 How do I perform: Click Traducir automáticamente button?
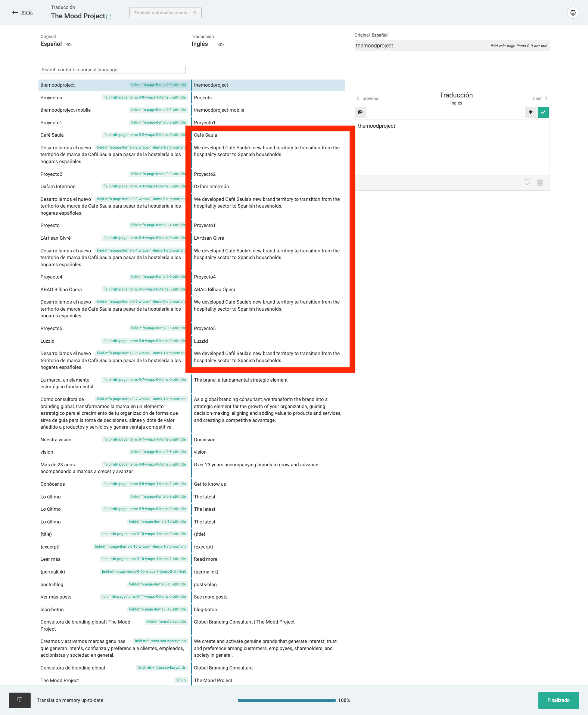165,13
